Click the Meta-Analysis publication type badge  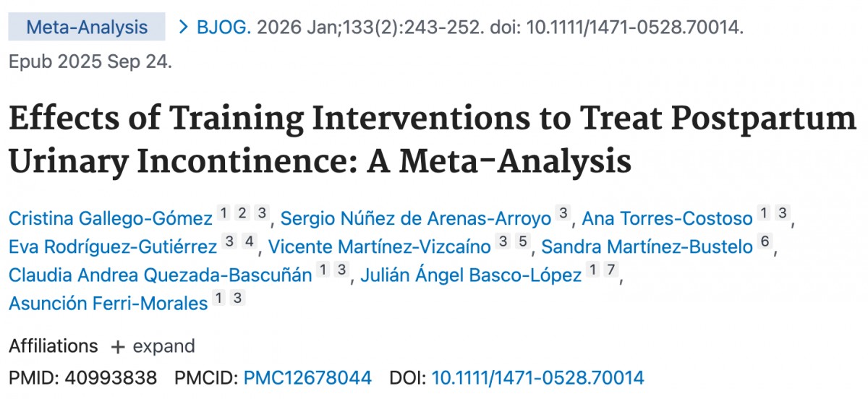click(x=87, y=28)
